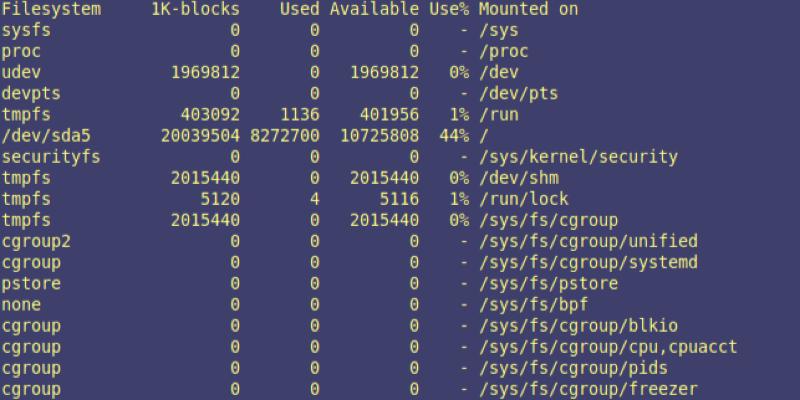The height and width of the screenshot is (400, 800).
Task: Click the Available column header
Action: coord(374,9)
